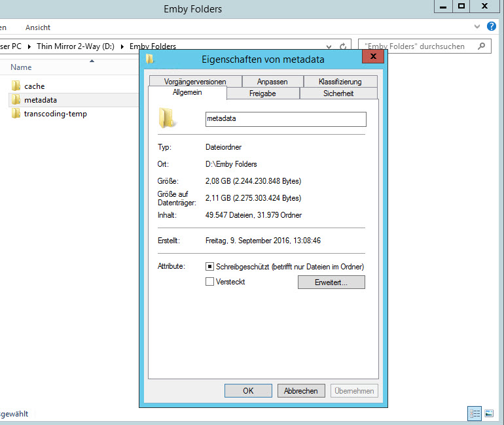Switch to details view layout icon
The width and height of the screenshot is (504, 425).
pos(475,413)
